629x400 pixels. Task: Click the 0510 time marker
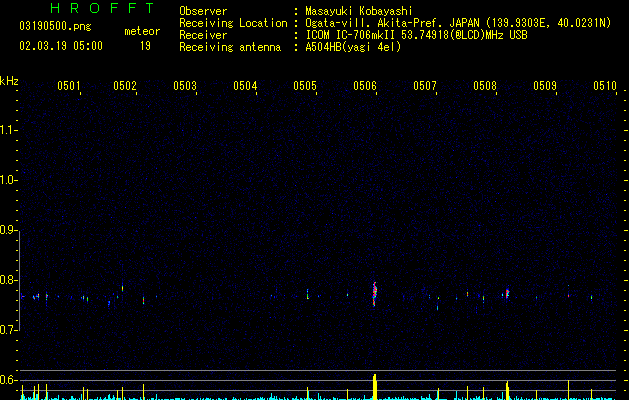pyautogui.click(x=605, y=86)
